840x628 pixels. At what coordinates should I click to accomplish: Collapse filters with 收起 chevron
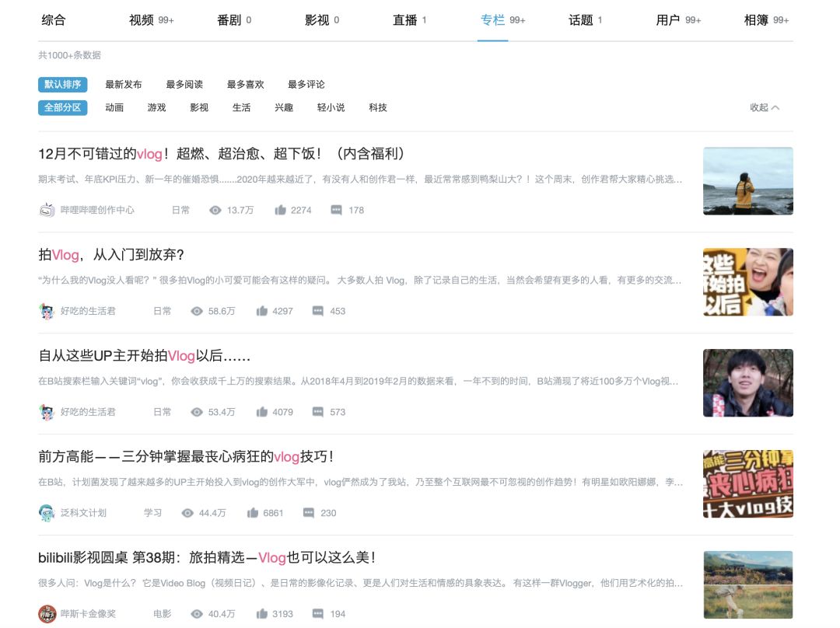(765, 107)
